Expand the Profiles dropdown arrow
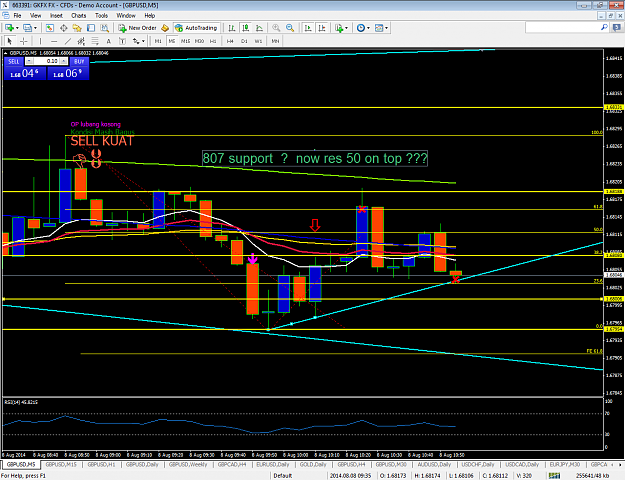625x480 pixels. (x=35, y=28)
